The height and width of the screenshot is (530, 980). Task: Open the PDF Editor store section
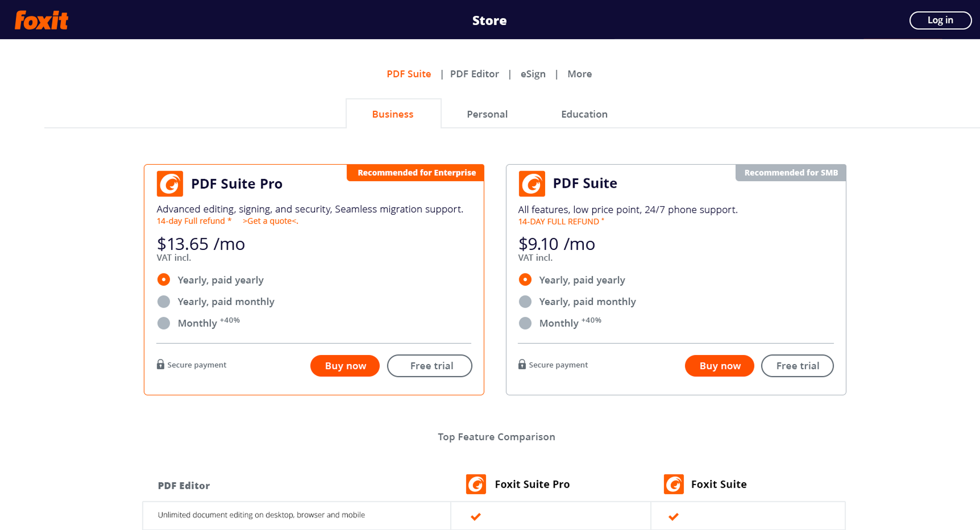474,74
